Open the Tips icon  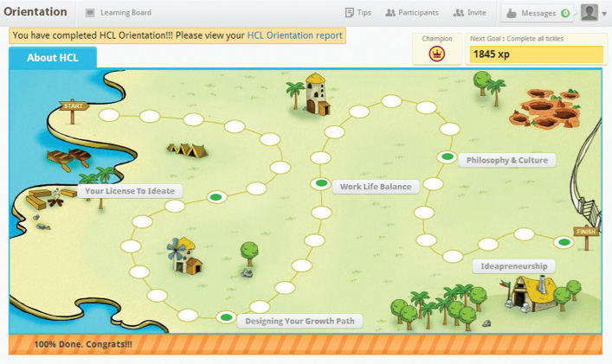pos(349,13)
